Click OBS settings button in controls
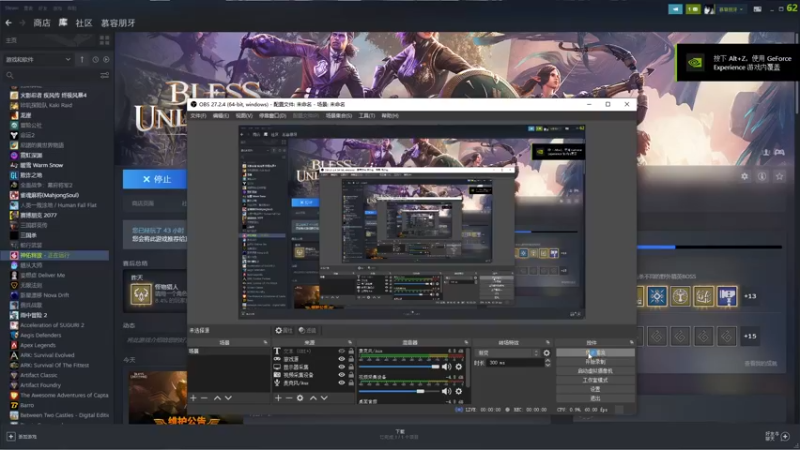The width and height of the screenshot is (800, 450). 595,389
